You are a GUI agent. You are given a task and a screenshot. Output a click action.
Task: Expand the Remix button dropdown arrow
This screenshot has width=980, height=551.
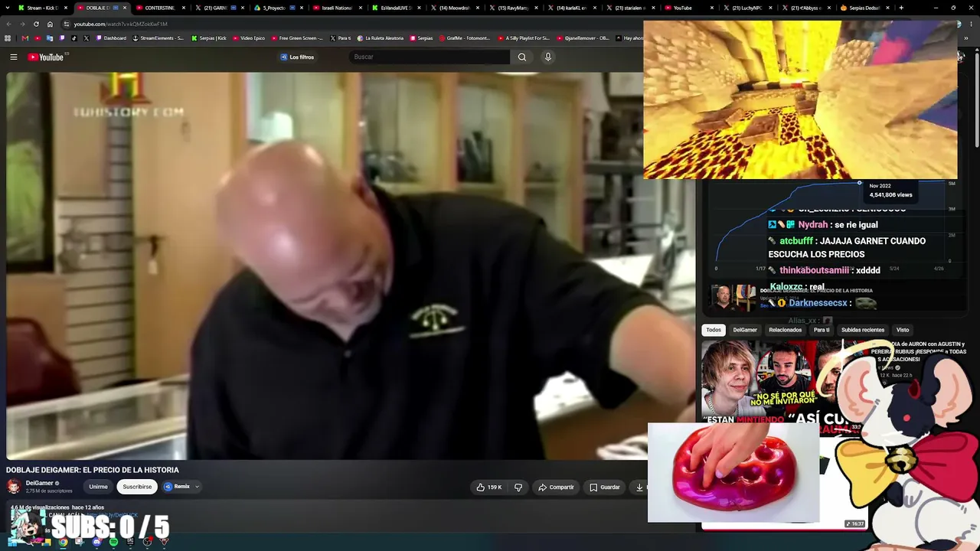click(197, 487)
